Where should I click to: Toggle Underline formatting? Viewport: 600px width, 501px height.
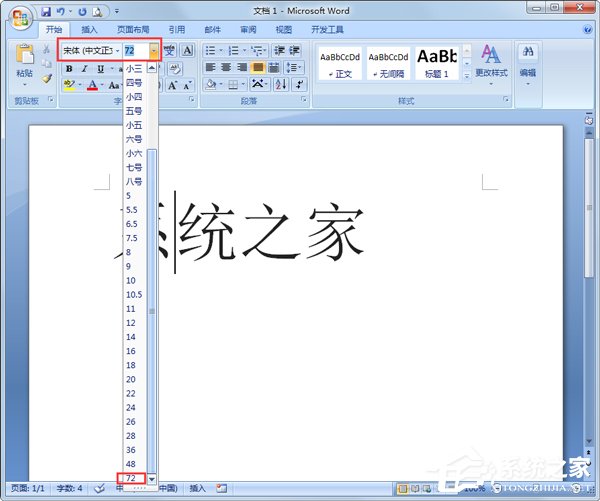click(100, 68)
